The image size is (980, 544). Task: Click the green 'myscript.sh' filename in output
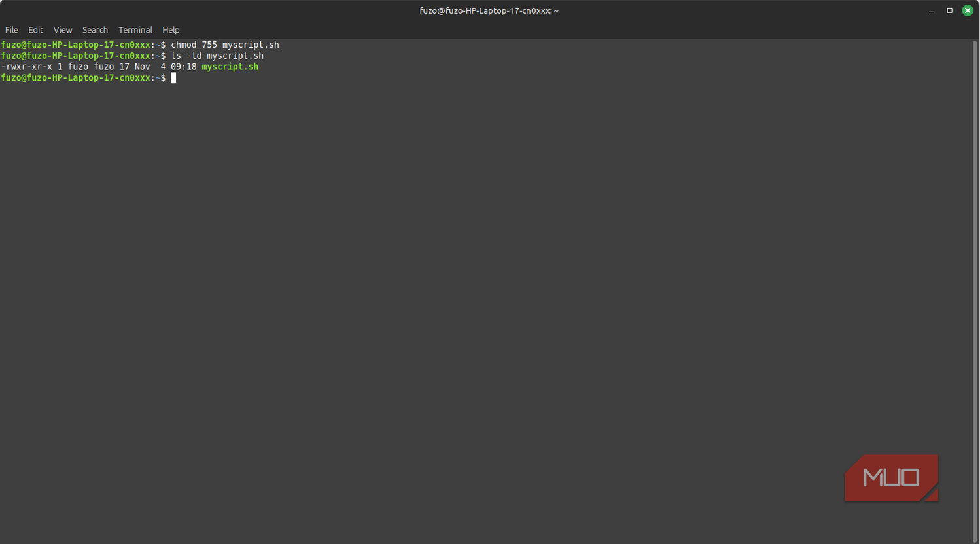pyautogui.click(x=230, y=67)
